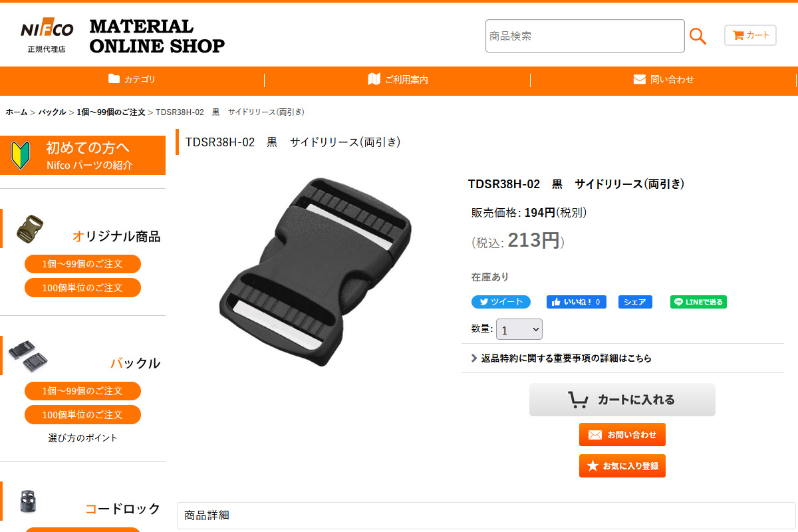Viewport: 798px width, 532px height.
Task: Click the orange お問い合わせ button
Action: click(x=622, y=435)
